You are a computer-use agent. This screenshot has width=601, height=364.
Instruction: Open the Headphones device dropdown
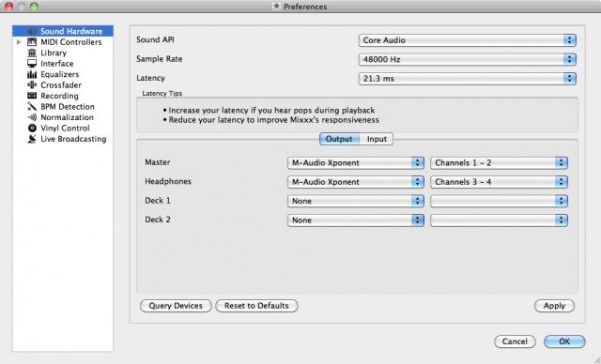click(x=356, y=182)
